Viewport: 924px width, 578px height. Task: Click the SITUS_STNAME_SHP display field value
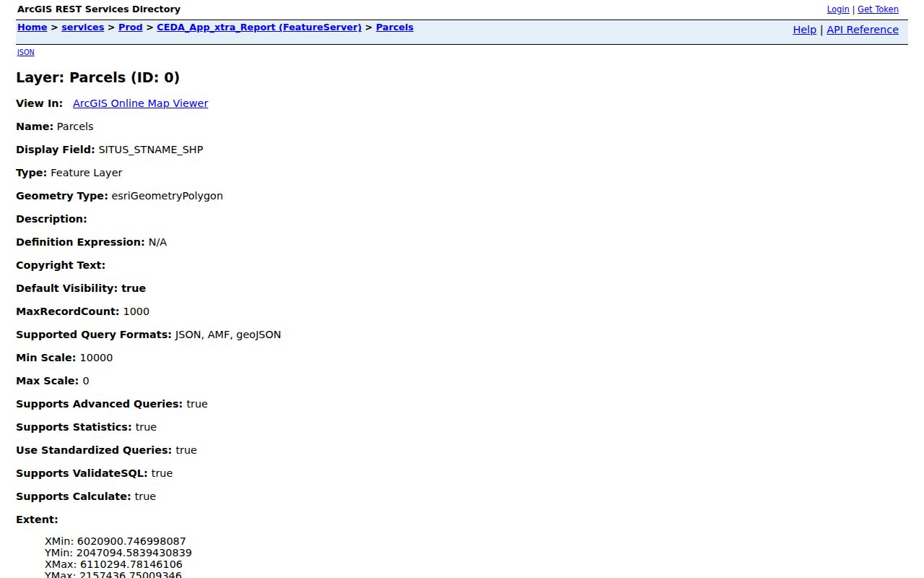[x=151, y=150]
